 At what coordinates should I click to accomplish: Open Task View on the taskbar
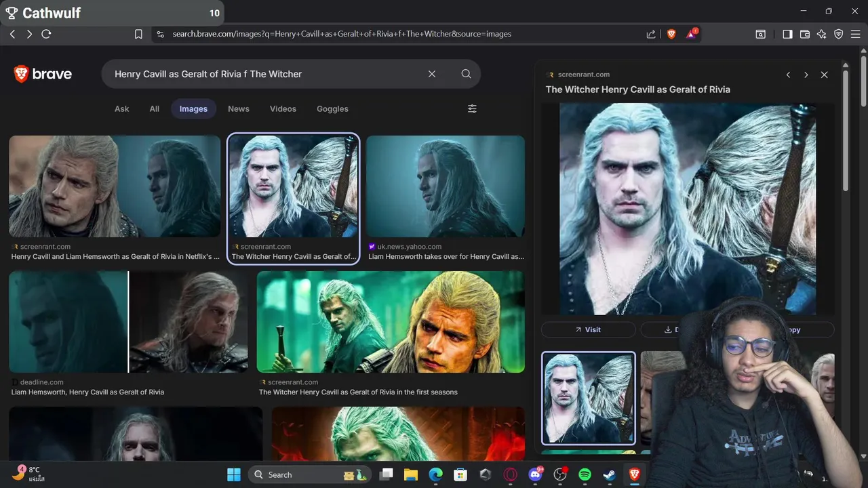point(387,474)
